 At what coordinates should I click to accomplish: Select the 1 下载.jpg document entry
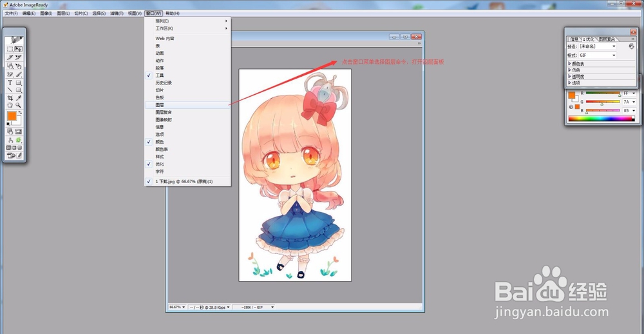(187, 181)
